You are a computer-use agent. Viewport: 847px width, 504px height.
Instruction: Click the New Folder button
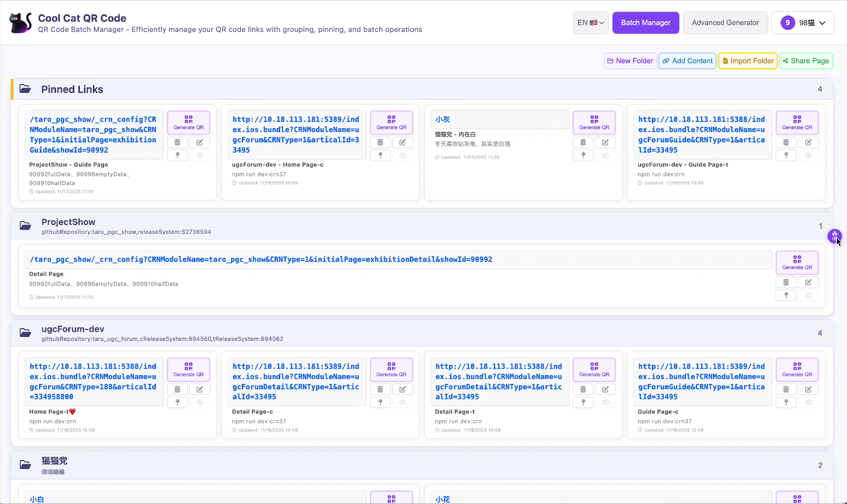pyautogui.click(x=630, y=61)
